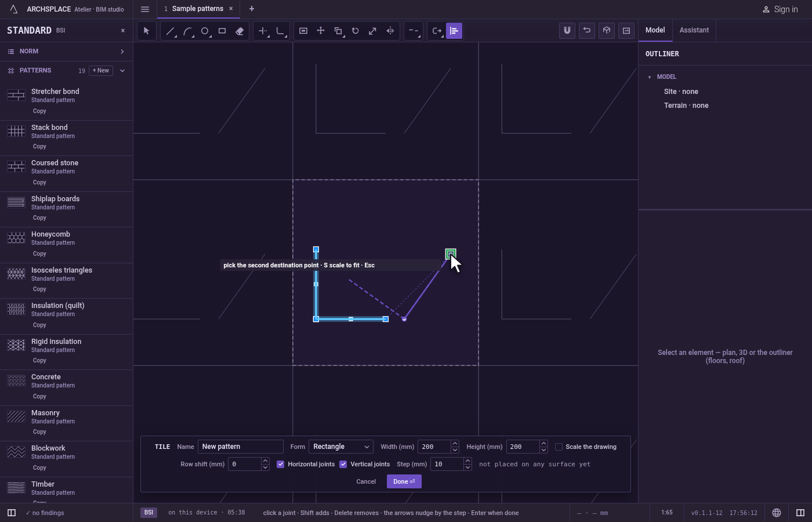Click the highlighted Align tool

click(454, 31)
